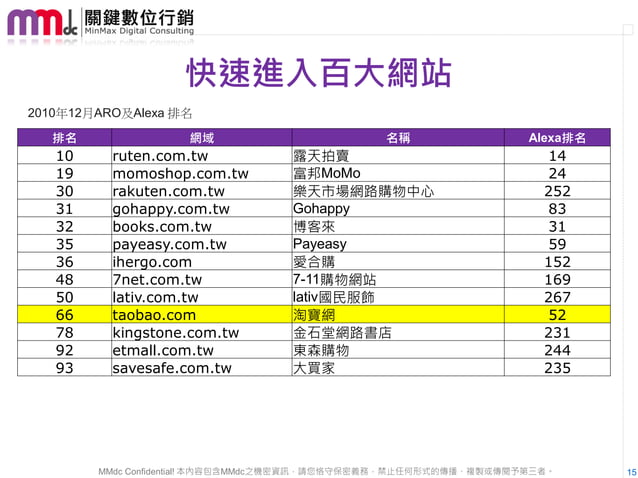Click Alexa rank 14 for ruten
Screen dimensions: 638x478
pyautogui.click(x=557, y=156)
